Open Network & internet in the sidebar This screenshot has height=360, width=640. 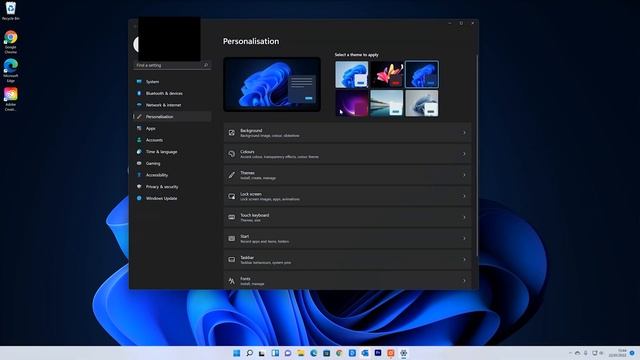(x=172, y=105)
